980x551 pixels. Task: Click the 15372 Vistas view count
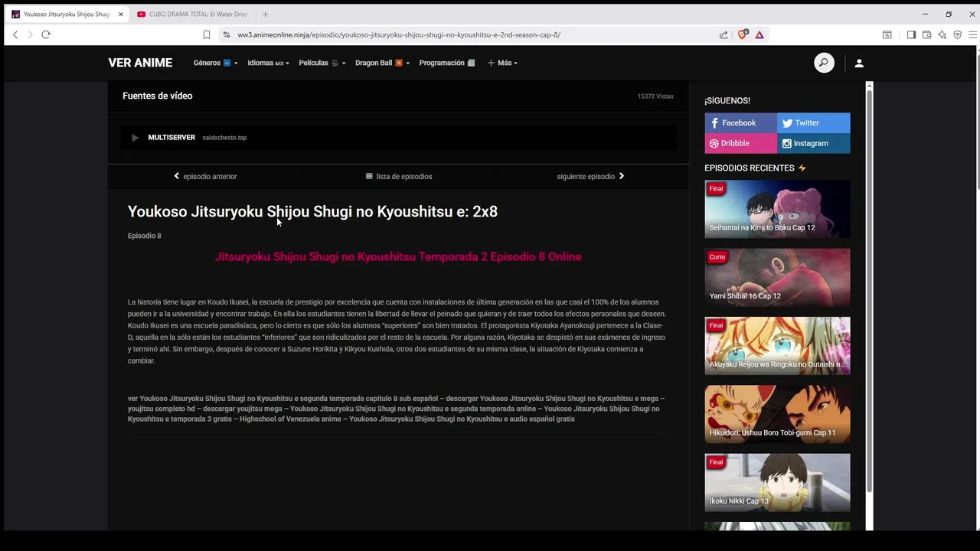click(655, 96)
